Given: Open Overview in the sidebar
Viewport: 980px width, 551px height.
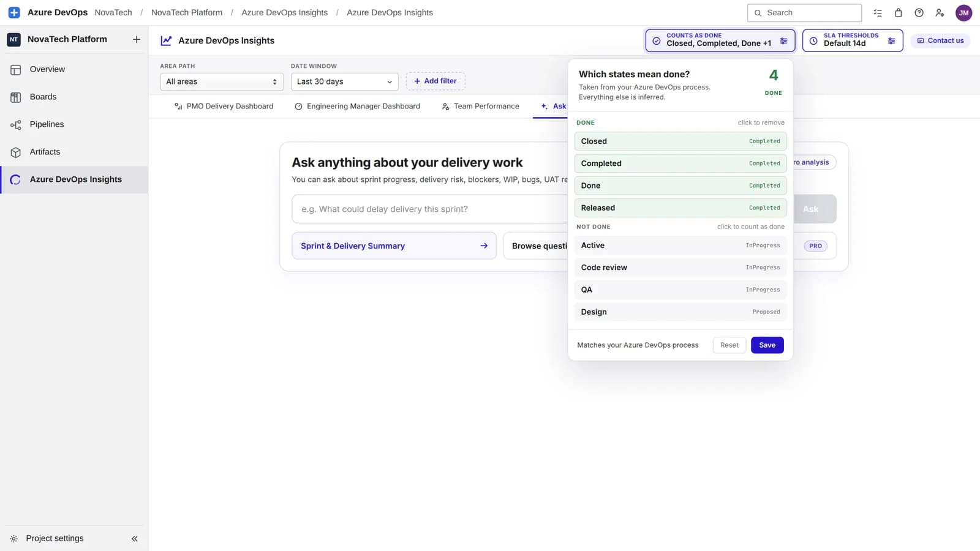Looking at the screenshot, I should click(x=74, y=69).
